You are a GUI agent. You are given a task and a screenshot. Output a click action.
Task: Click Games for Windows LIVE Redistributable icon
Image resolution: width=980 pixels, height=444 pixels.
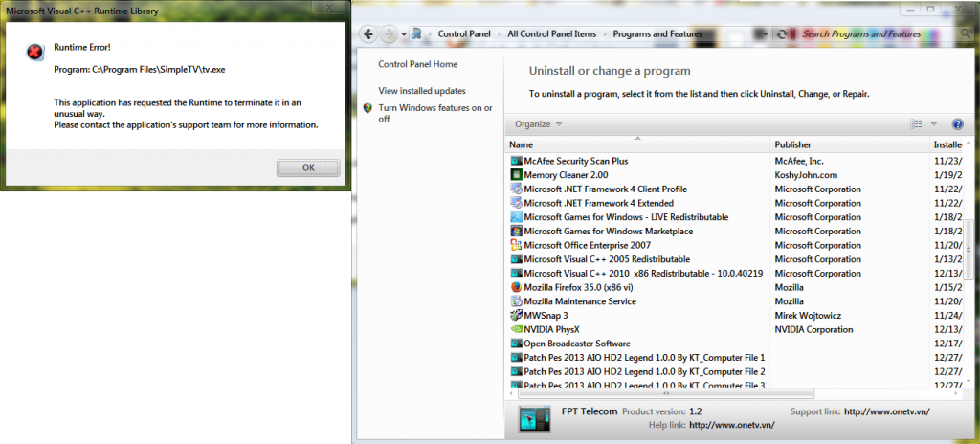coord(516,217)
